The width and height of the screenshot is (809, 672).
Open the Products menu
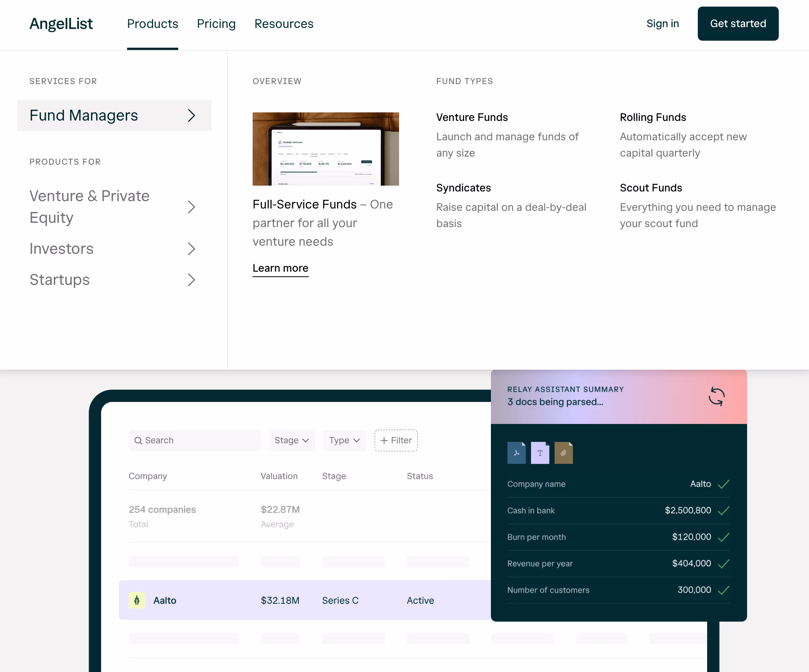[153, 24]
